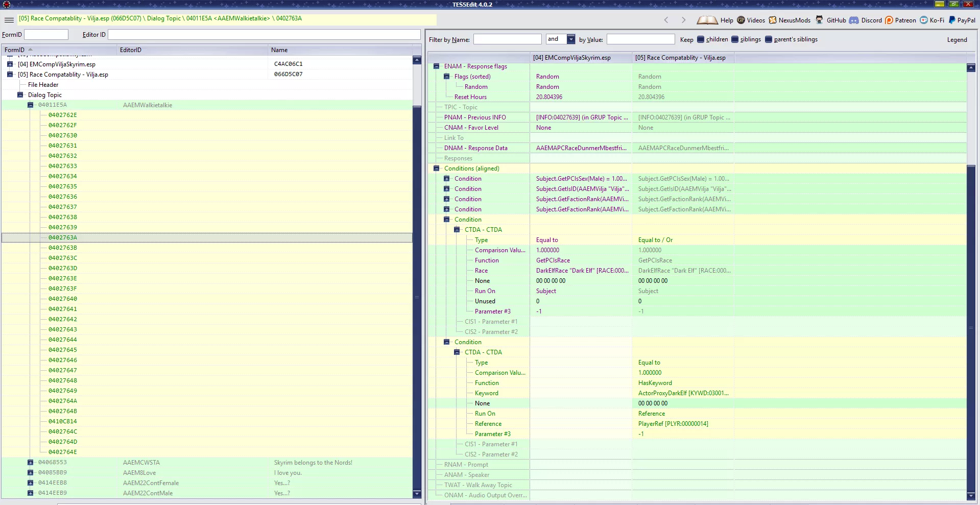Select 'Skyrim belongs to the Nords!' name cell
The height and width of the screenshot is (505, 980).
313,463
